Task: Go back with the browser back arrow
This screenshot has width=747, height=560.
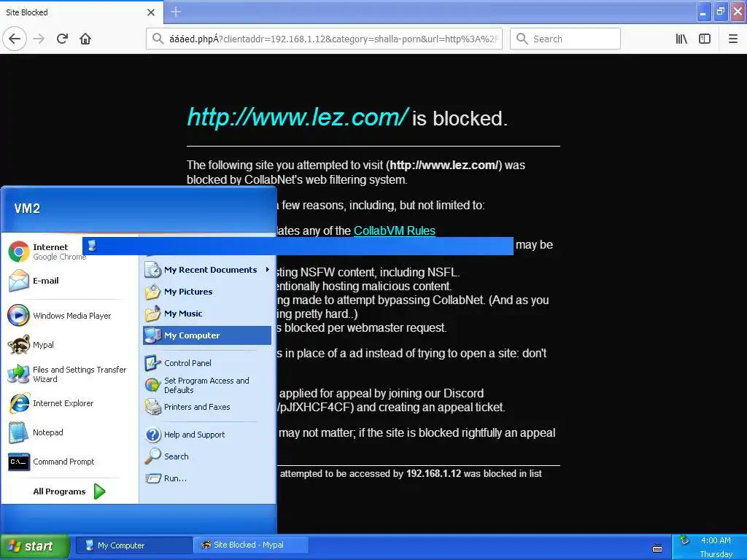Action: pos(15,39)
